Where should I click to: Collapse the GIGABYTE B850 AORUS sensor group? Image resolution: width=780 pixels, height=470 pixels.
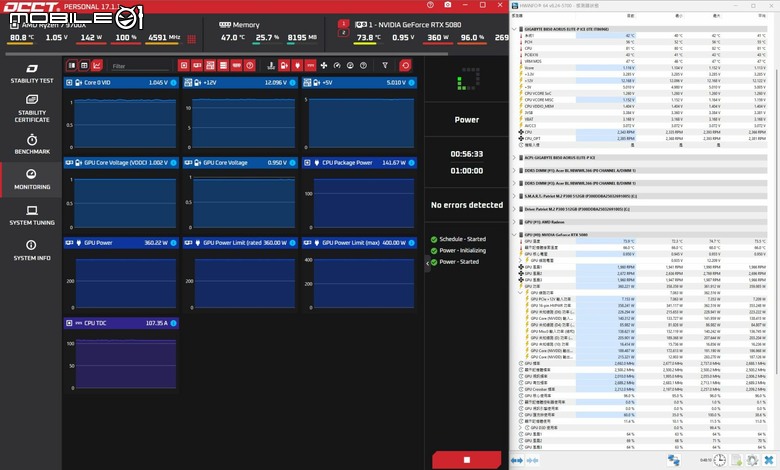click(514, 29)
